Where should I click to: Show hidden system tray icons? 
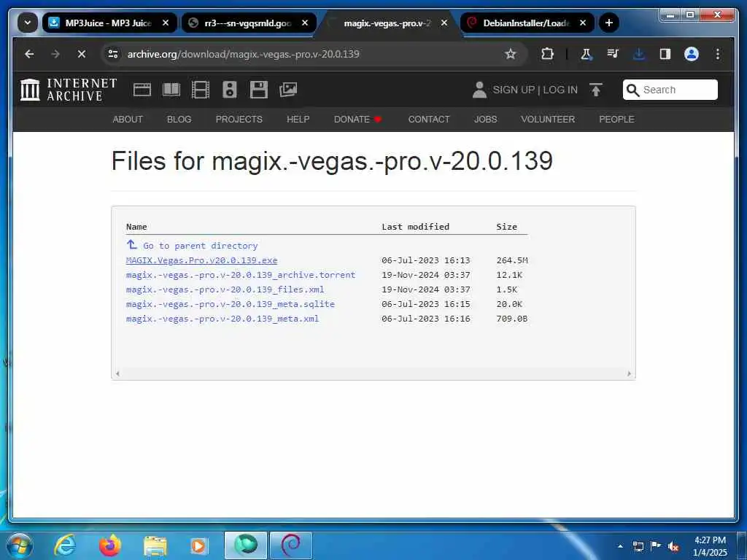pyautogui.click(x=620, y=546)
